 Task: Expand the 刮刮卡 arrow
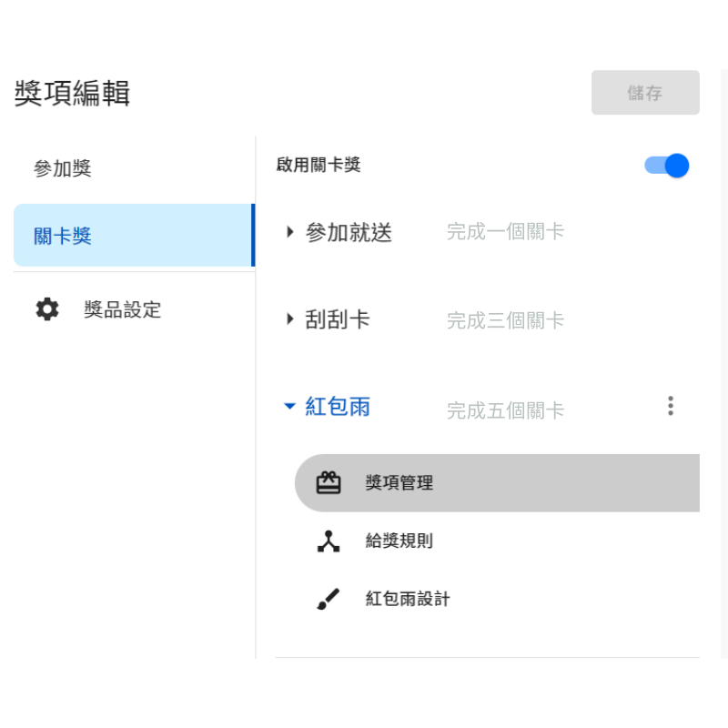click(290, 319)
